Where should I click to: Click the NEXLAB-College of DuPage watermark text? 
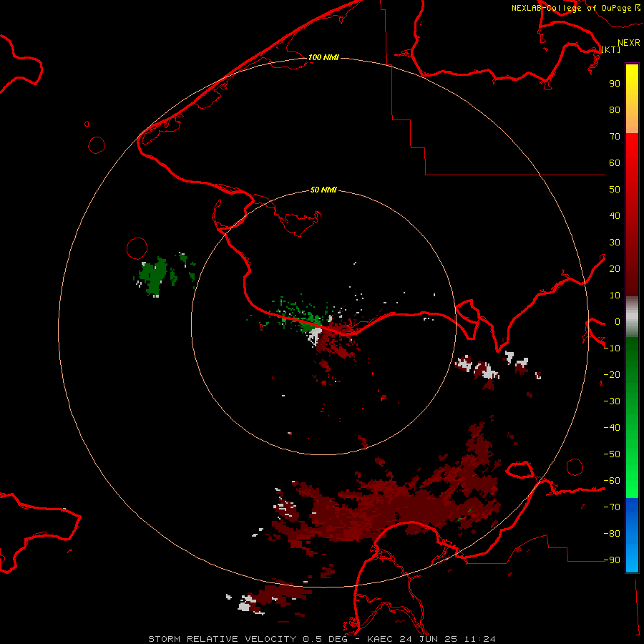[x=571, y=8]
